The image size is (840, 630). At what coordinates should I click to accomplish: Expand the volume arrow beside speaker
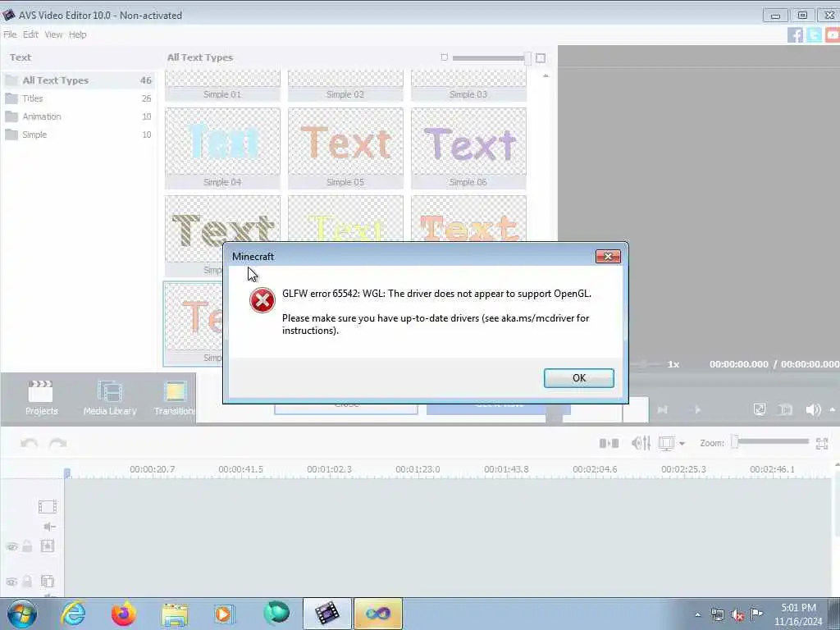pos(833,410)
